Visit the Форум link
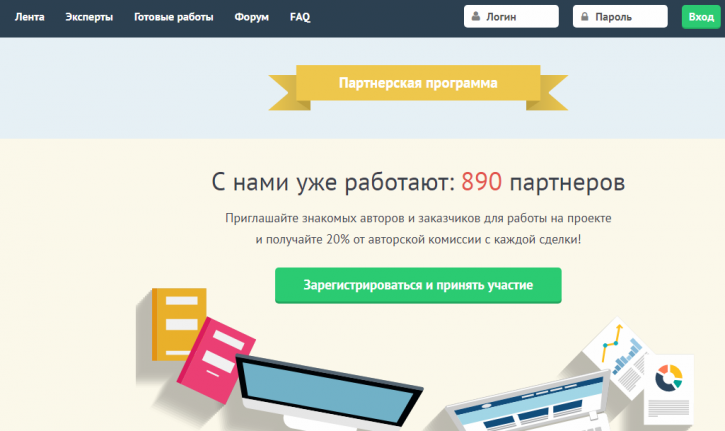Screen dimensions: 725x431 tap(252, 17)
